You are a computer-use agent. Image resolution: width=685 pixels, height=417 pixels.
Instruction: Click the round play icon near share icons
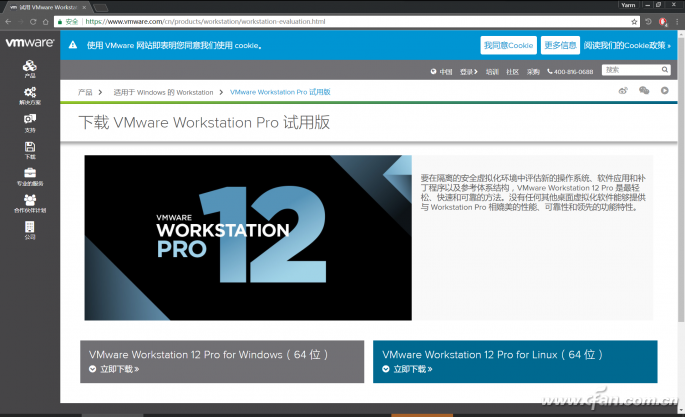pos(664,90)
